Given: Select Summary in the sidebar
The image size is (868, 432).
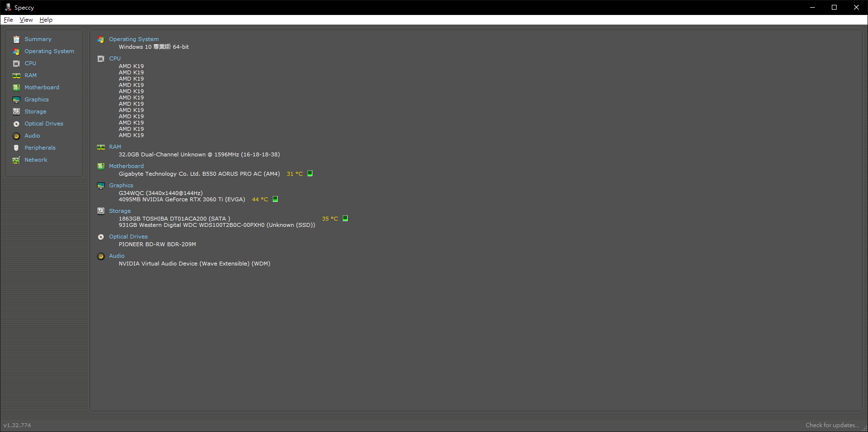Looking at the screenshot, I should tap(38, 39).
